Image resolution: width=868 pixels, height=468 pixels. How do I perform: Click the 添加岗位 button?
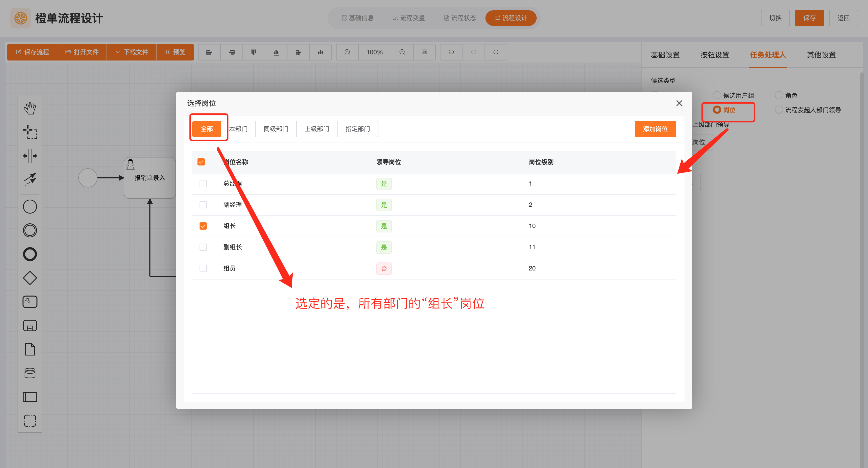[655, 129]
